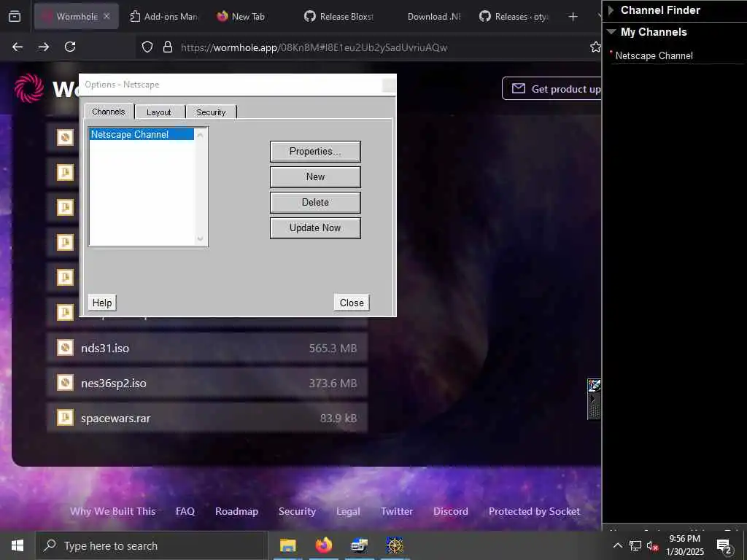Switch to the Releases GitHub tab
Viewport: 747px width, 560px height.
click(x=514, y=17)
